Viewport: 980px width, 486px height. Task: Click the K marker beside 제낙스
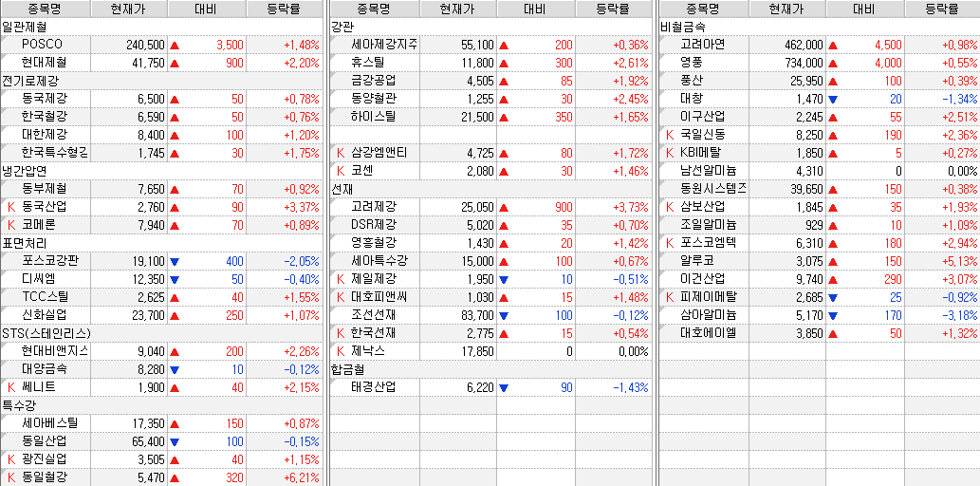[x=341, y=351]
